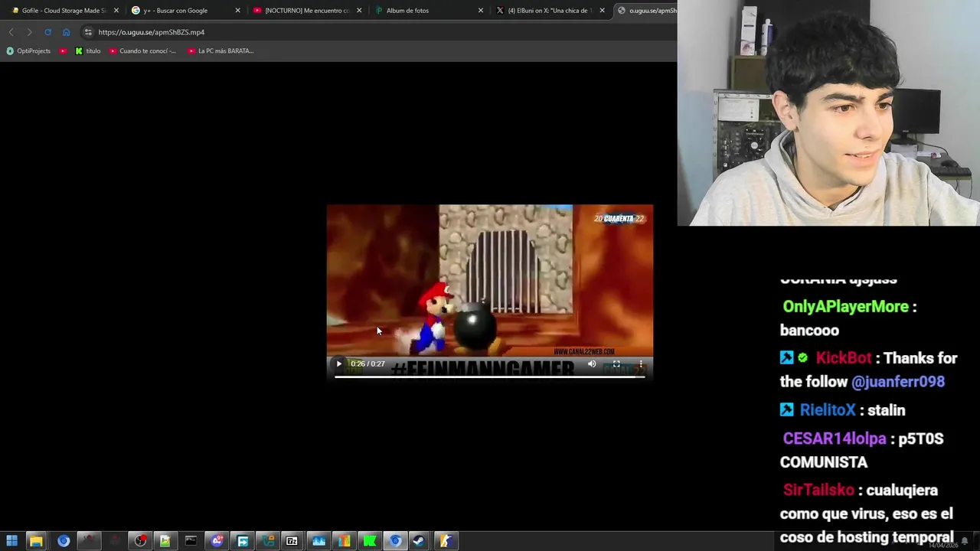Image resolution: width=980 pixels, height=551 pixels.
Task: Switch to the active Chromium browser window
Action: [x=395, y=541]
